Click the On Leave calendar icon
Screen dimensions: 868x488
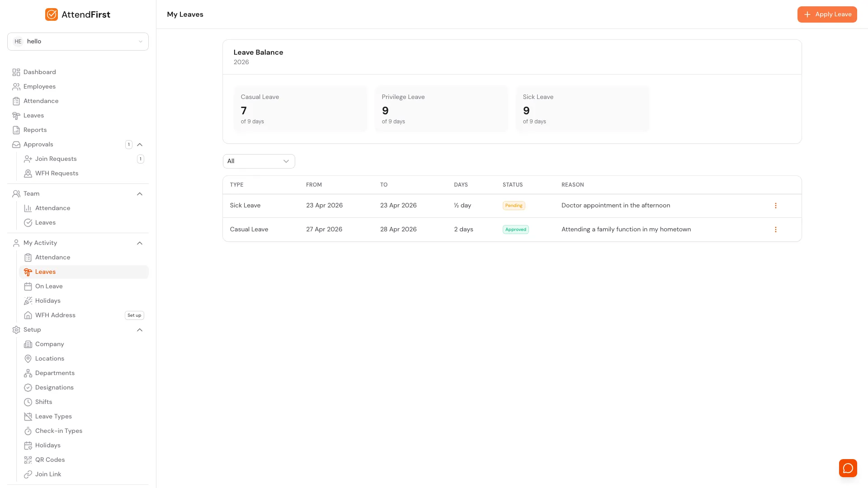click(x=28, y=286)
